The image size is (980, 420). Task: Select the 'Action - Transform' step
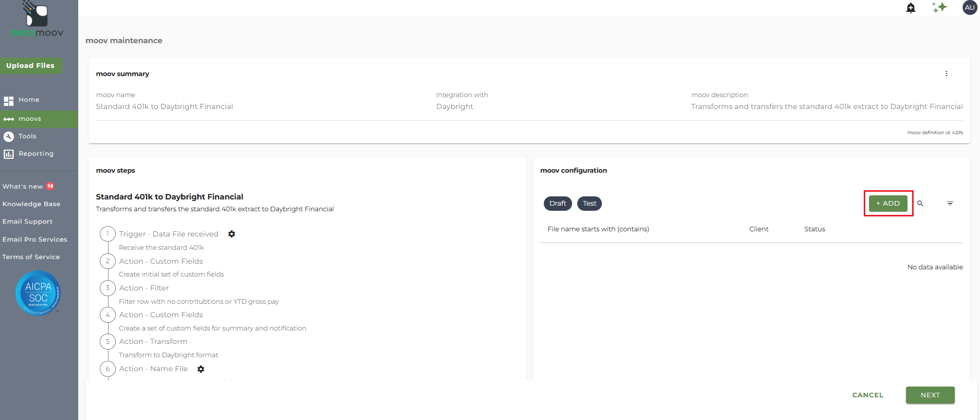(153, 341)
